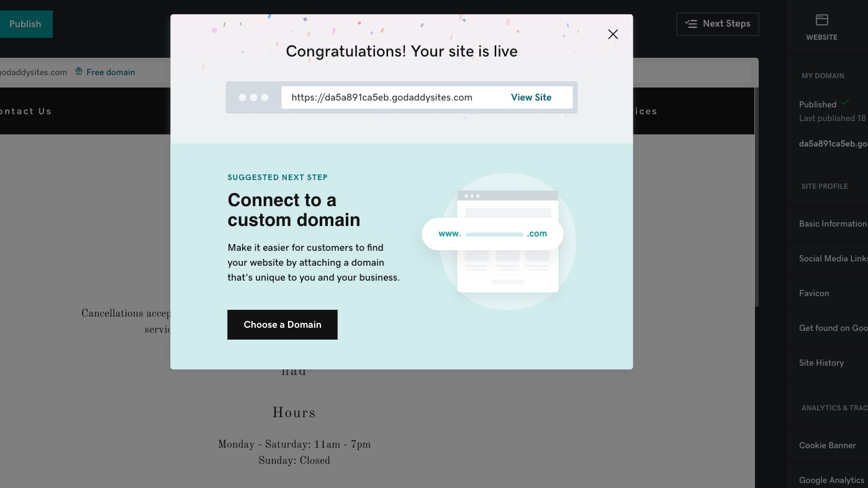Viewport: 868px width, 488px height.
Task: Click the Last published text in sidebar
Action: pyautogui.click(x=833, y=118)
